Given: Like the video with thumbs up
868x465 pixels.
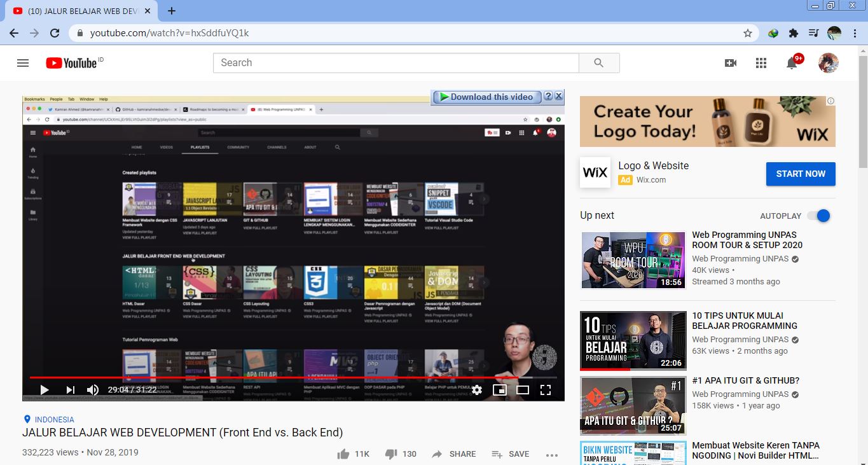Looking at the screenshot, I should 343,454.
